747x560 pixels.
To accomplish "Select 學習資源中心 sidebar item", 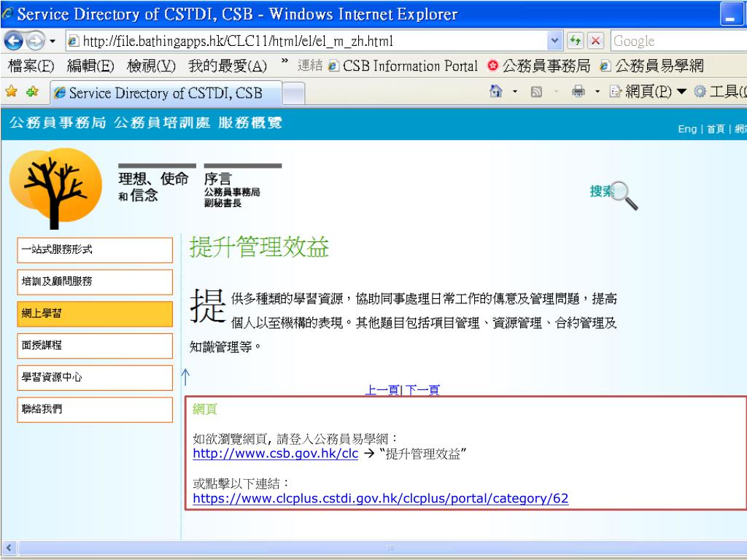I will pyautogui.click(x=95, y=378).
